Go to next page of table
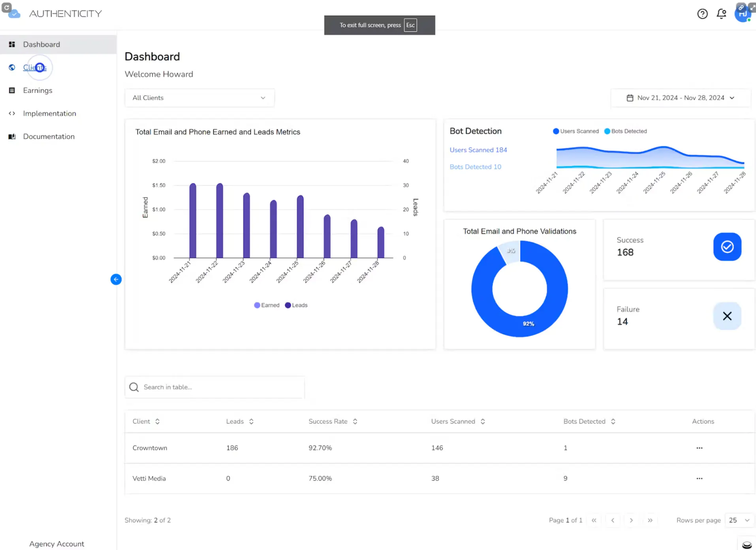756x550 pixels. click(631, 520)
